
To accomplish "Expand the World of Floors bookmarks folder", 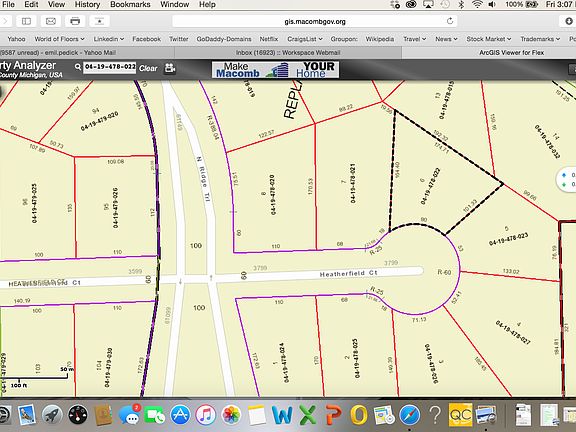I will [59, 39].
